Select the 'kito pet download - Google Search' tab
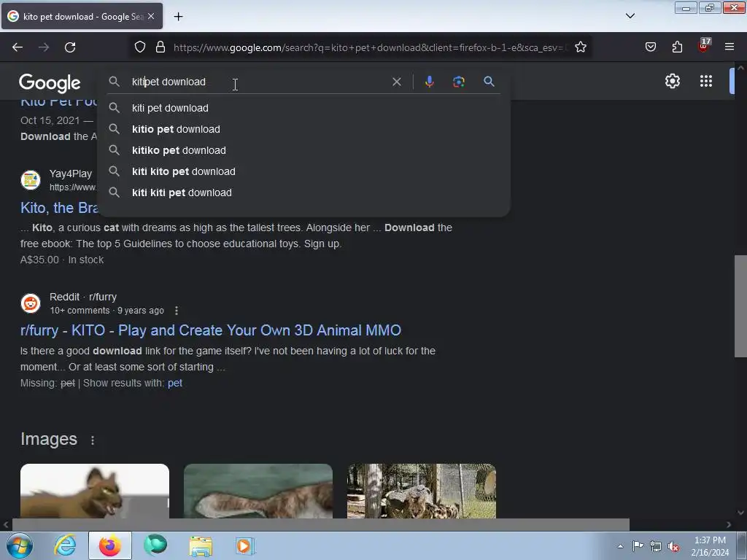 coord(82,16)
